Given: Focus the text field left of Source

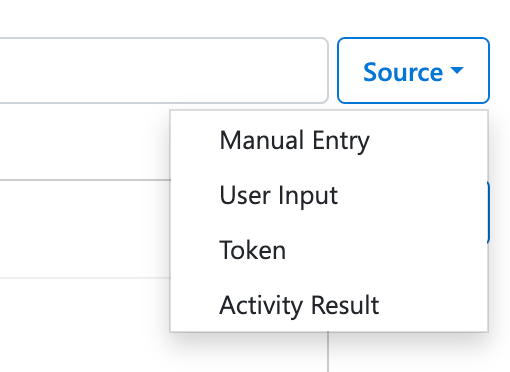Looking at the screenshot, I should [164, 70].
